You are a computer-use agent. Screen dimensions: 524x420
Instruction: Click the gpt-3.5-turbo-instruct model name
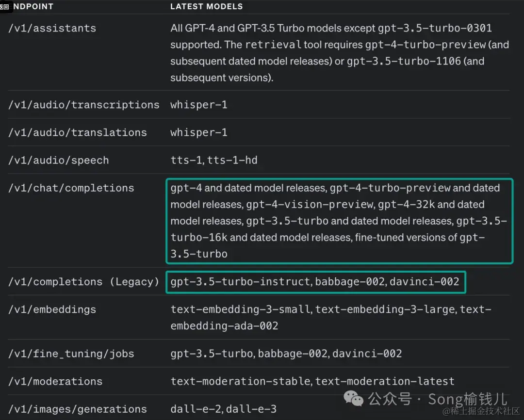(240, 282)
